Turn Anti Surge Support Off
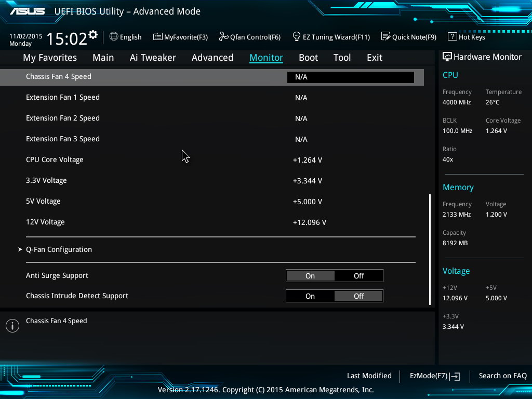Viewport: 532px width, 399px height. click(359, 276)
